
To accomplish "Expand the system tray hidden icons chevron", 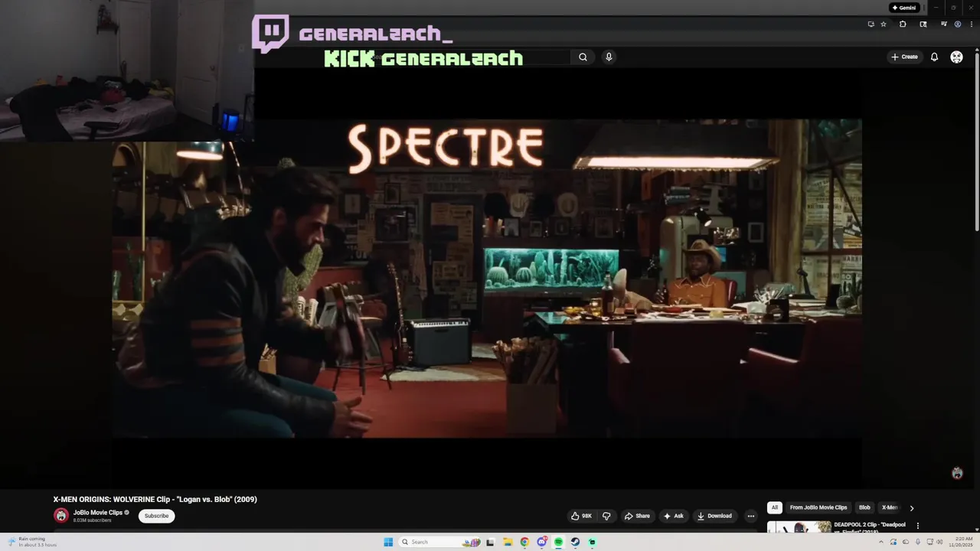I will pyautogui.click(x=880, y=542).
